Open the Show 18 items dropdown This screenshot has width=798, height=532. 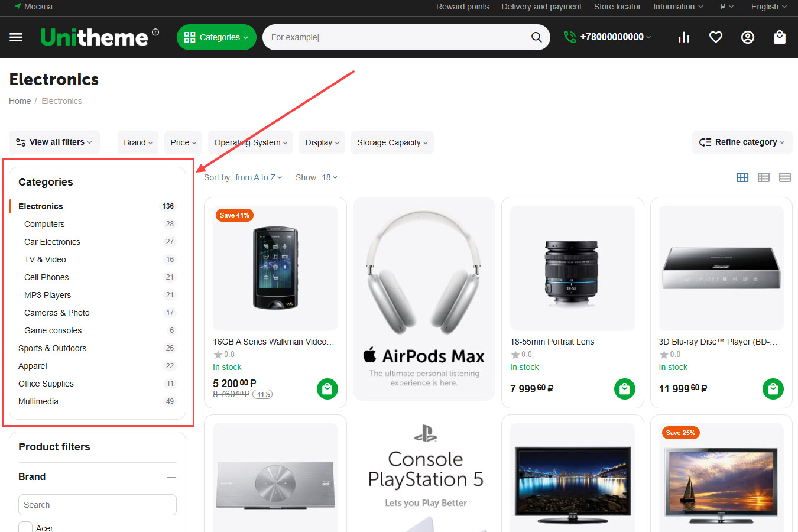tap(329, 177)
